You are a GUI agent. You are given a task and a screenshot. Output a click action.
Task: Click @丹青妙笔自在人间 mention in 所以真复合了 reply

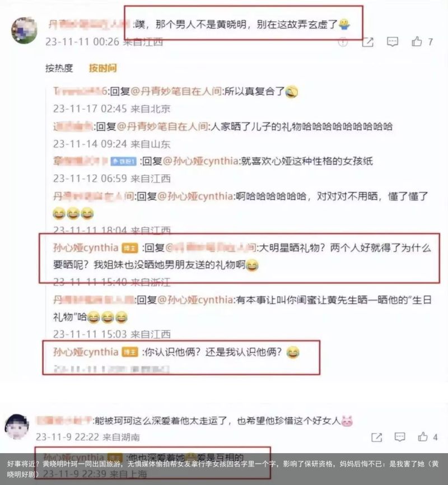pos(176,91)
